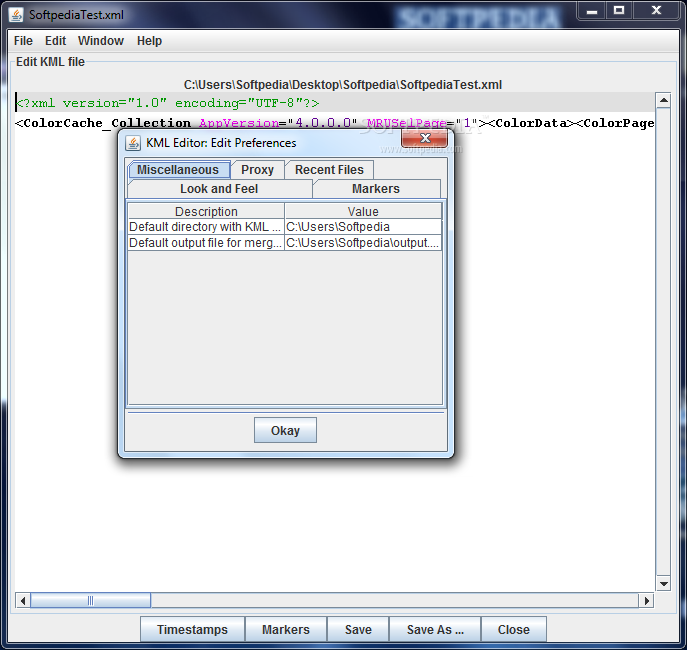Select 'Default directory with KML ...' cell
The height and width of the screenshot is (650, 687).
(206, 226)
